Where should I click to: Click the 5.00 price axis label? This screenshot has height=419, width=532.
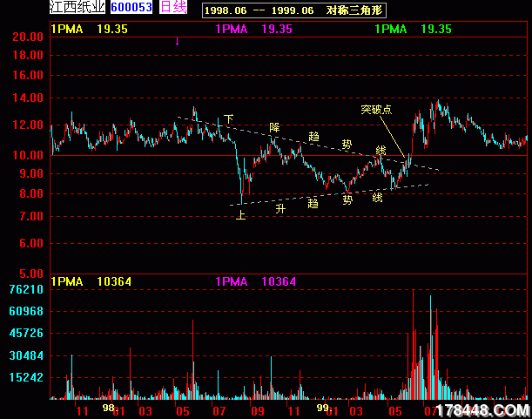(x=32, y=272)
